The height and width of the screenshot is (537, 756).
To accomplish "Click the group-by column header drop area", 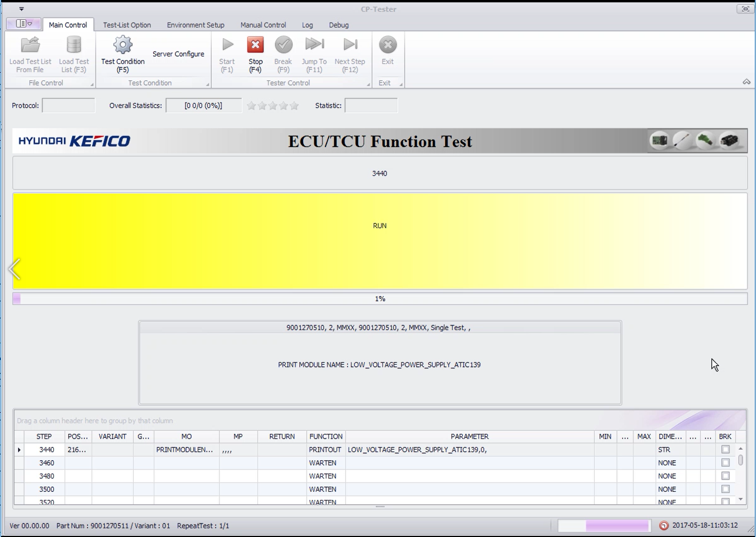I will click(380, 420).
